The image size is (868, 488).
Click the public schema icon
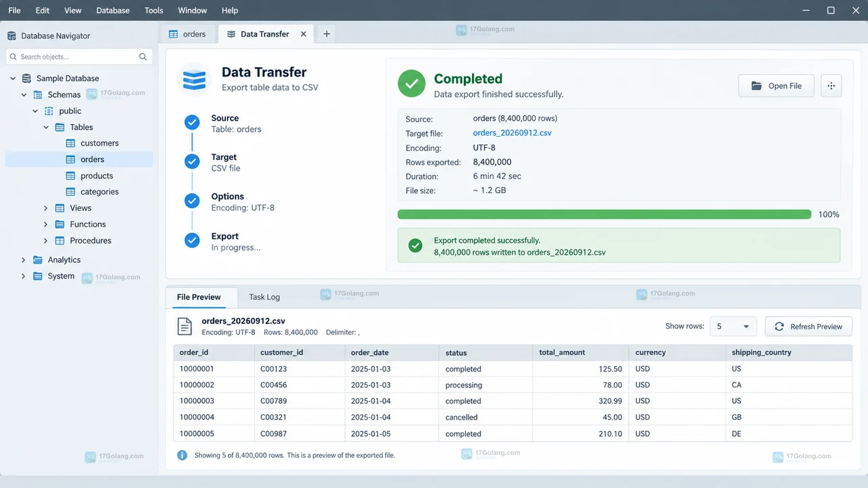(49, 111)
